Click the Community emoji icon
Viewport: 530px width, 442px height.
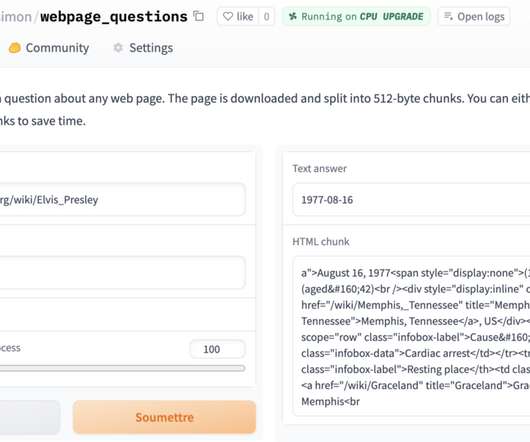click(x=15, y=48)
